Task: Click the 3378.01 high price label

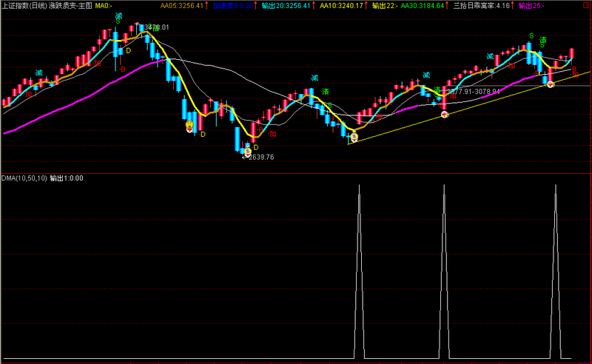Action: tap(157, 27)
